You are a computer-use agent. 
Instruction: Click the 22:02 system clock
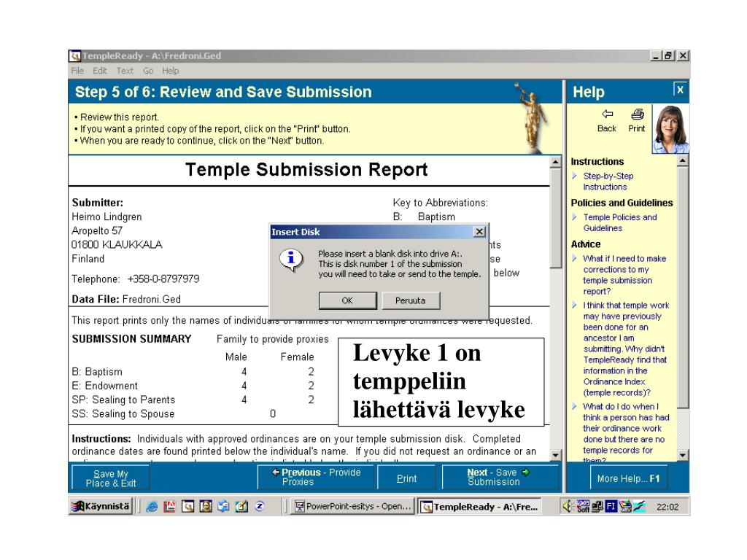pyautogui.click(x=667, y=507)
